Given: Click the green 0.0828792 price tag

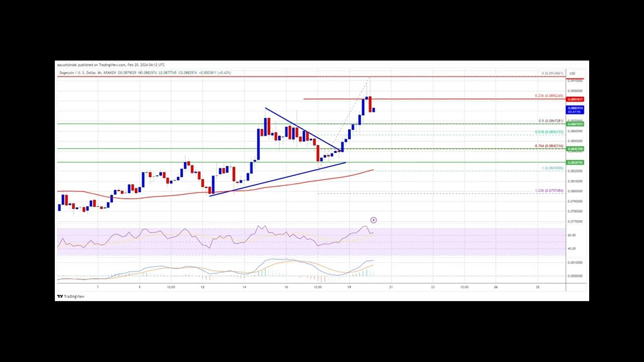Looking at the screenshot, I should pyautogui.click(x=575, y=162).
